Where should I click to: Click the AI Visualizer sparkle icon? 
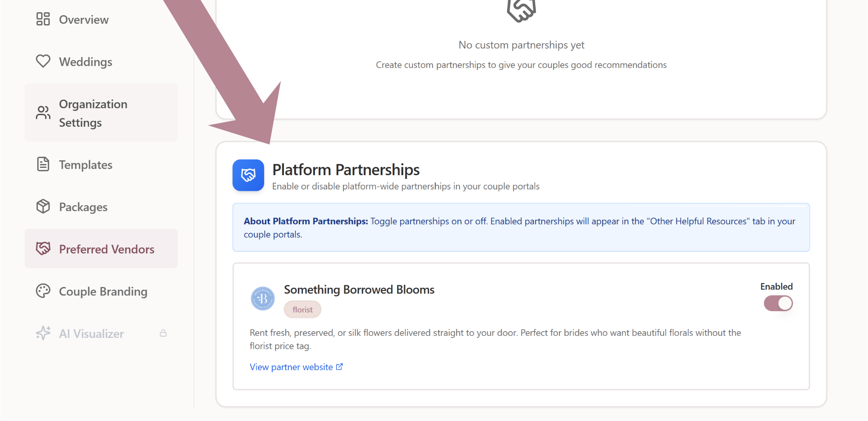(x=43, y=333)
